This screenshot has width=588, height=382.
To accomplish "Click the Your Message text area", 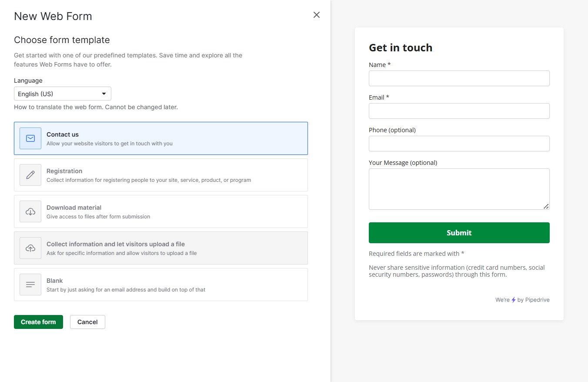I will (x=459, y=189).
